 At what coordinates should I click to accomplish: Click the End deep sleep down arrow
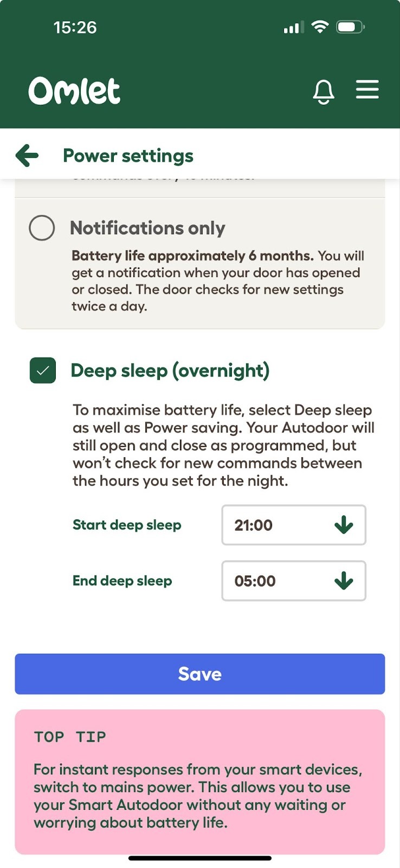pos(344,581)
